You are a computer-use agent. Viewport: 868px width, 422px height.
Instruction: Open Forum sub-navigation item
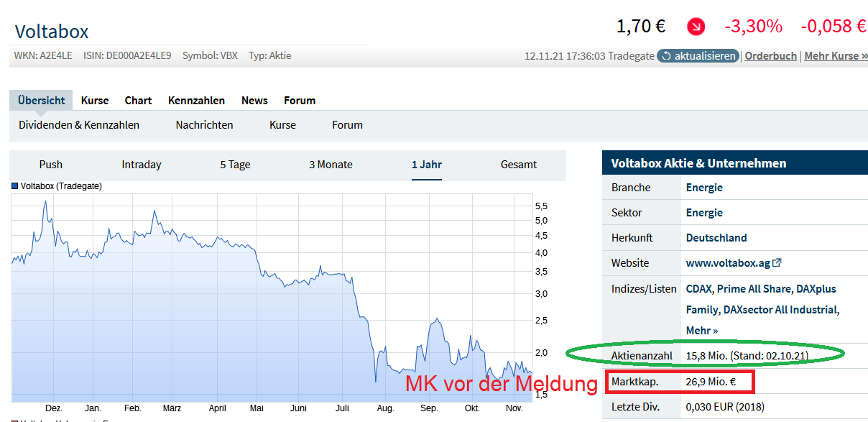click(x=347, y=125)
